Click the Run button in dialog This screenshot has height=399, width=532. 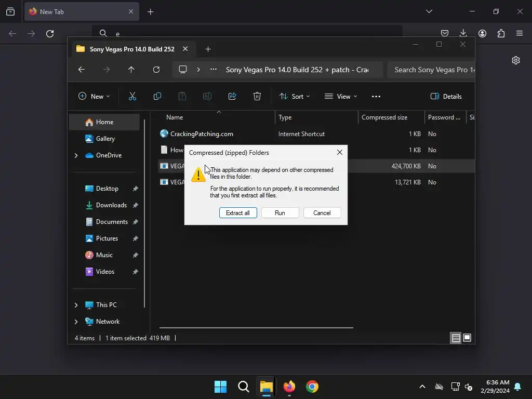(280, 212)
